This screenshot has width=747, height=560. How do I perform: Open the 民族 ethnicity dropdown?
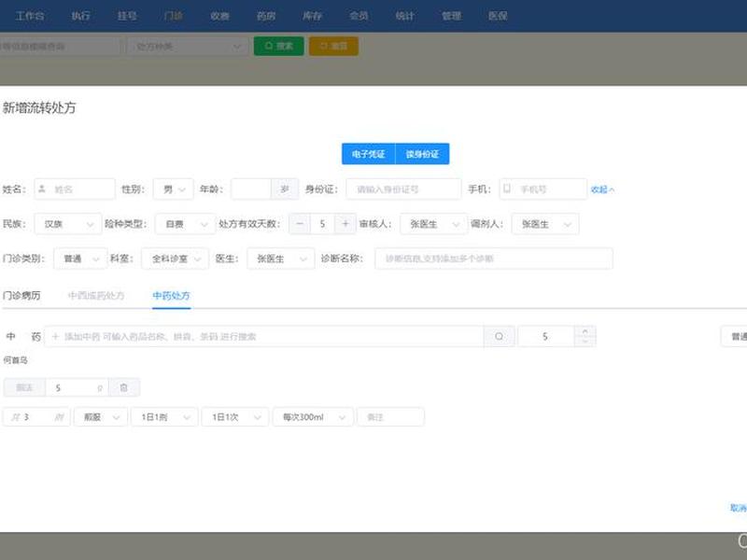pyautogui.click(x=68, y=224)
